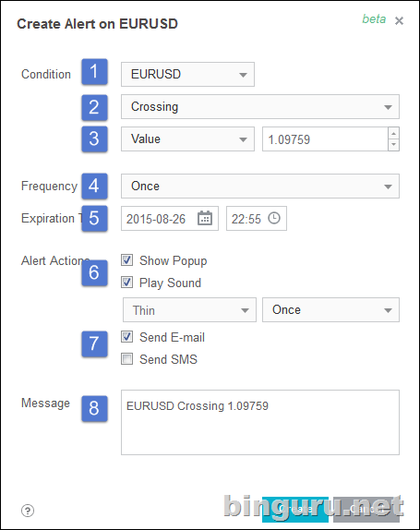Open the help question mark icon
The image size is (420, 530).
pos(28,511)
